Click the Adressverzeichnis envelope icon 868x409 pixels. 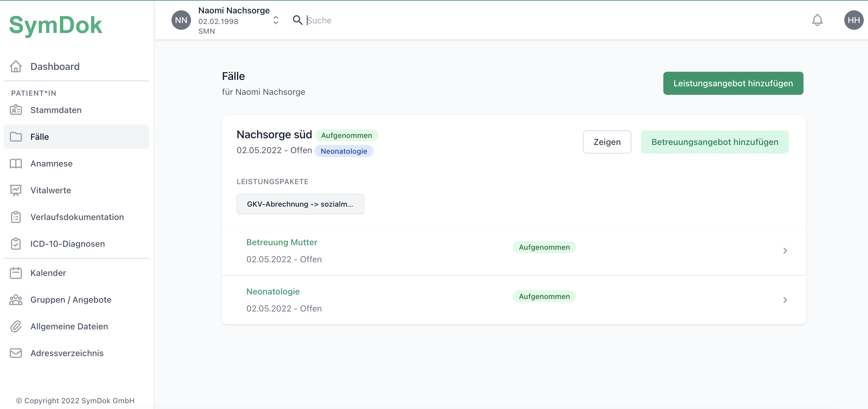16,353
